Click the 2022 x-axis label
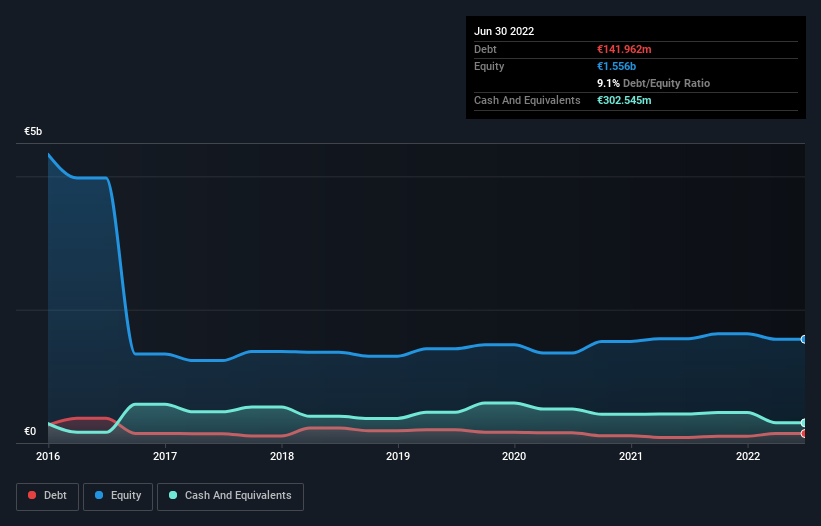 [x=748, y=456]
